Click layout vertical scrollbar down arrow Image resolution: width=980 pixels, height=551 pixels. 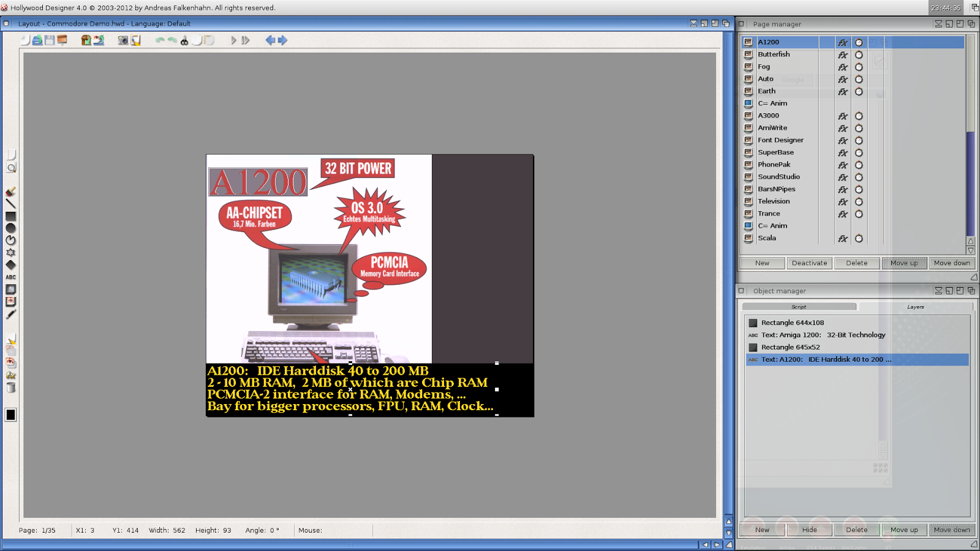(729, 533)
